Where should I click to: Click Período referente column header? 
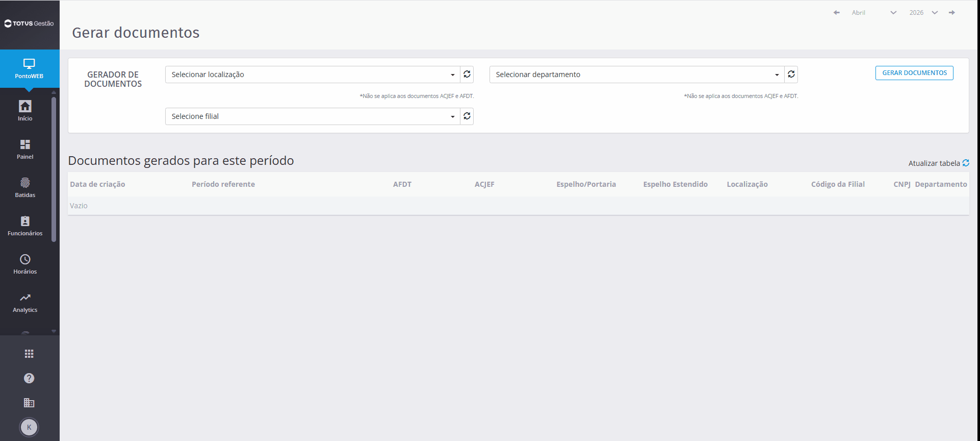(223, 184)
